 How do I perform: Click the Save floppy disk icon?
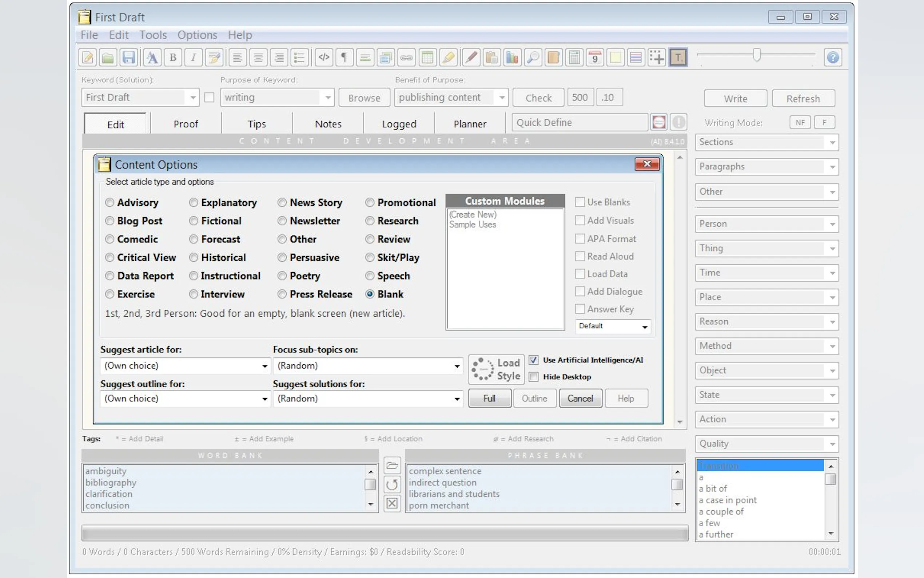(128, 58)
